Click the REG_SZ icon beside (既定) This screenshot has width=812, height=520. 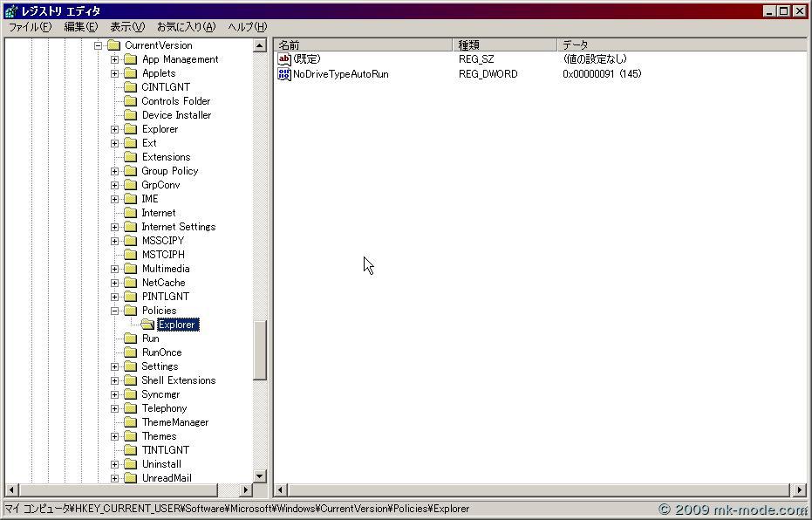(283, 59)
